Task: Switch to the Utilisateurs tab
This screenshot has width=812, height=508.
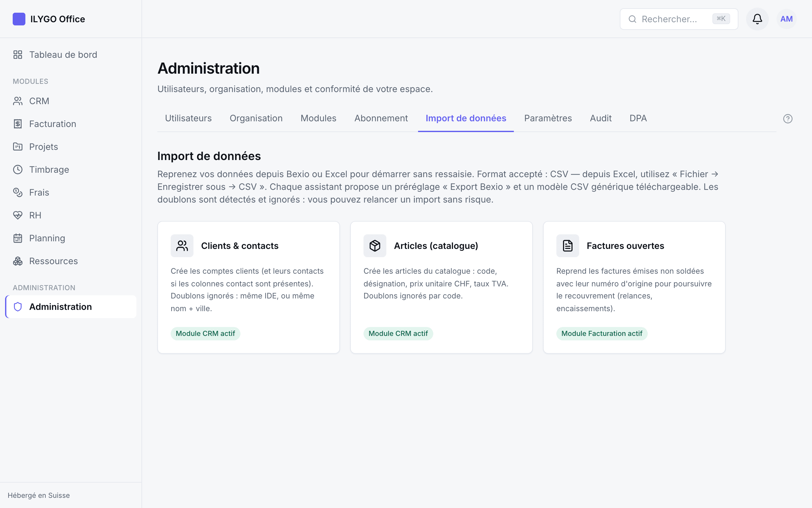Action: (x=188, y=118)
